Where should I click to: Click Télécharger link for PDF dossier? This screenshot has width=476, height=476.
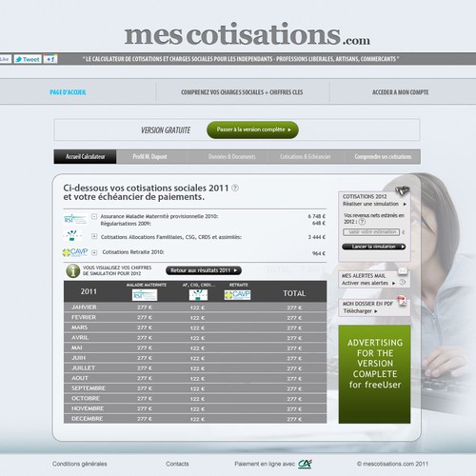(360, 311)
